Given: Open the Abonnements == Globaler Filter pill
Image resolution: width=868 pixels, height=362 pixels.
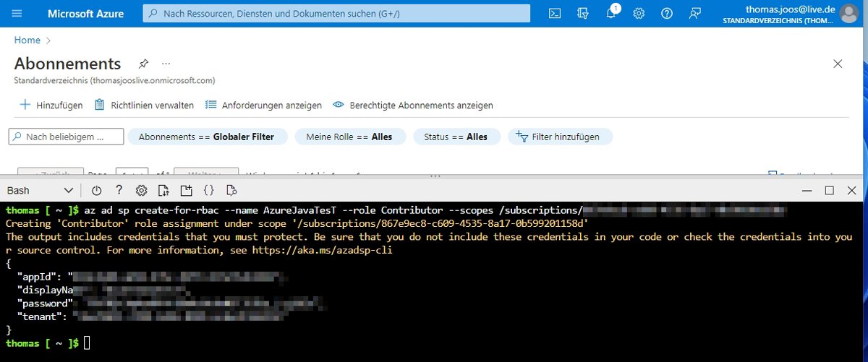Looking at the screenshot, I should pyautogui.click(x=206, y=137).
